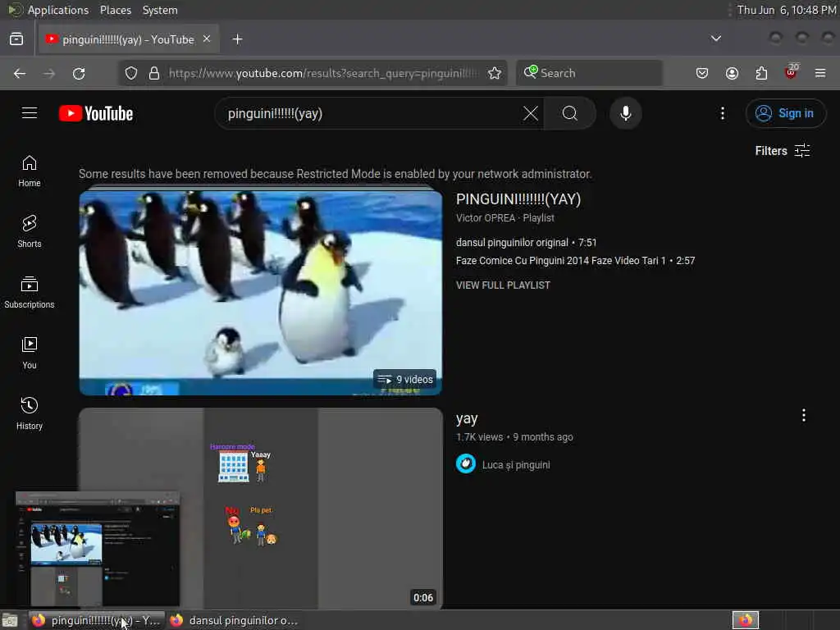Image resolution: width=840 pixels, height=630 pixels.
Task: Open Victor OPREA channel link
Action: point(486,218)
